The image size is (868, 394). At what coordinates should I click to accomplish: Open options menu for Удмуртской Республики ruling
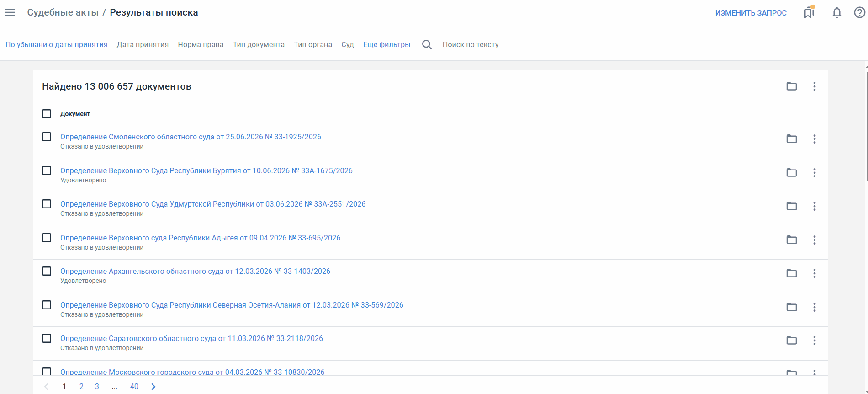pos(814,206)
